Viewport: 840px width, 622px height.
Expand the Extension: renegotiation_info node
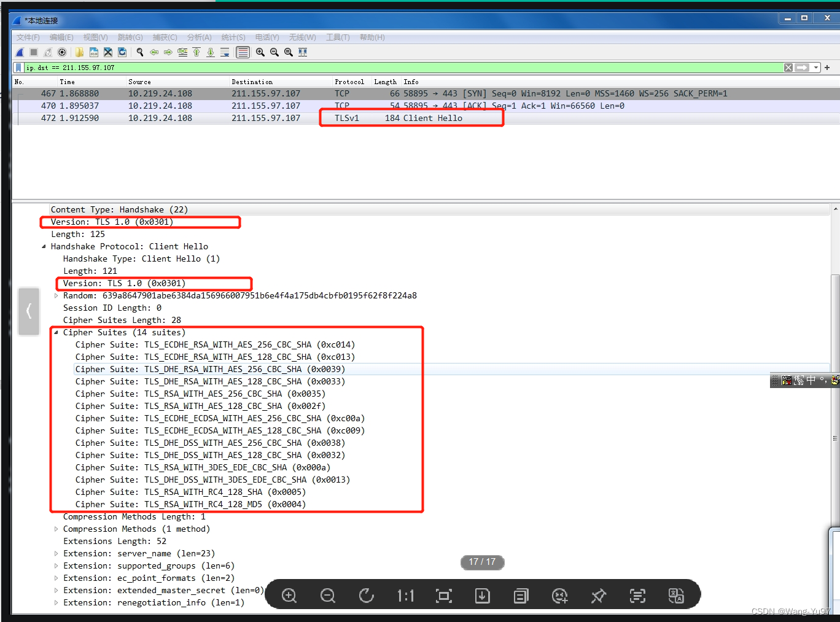[x=56, y=603]
